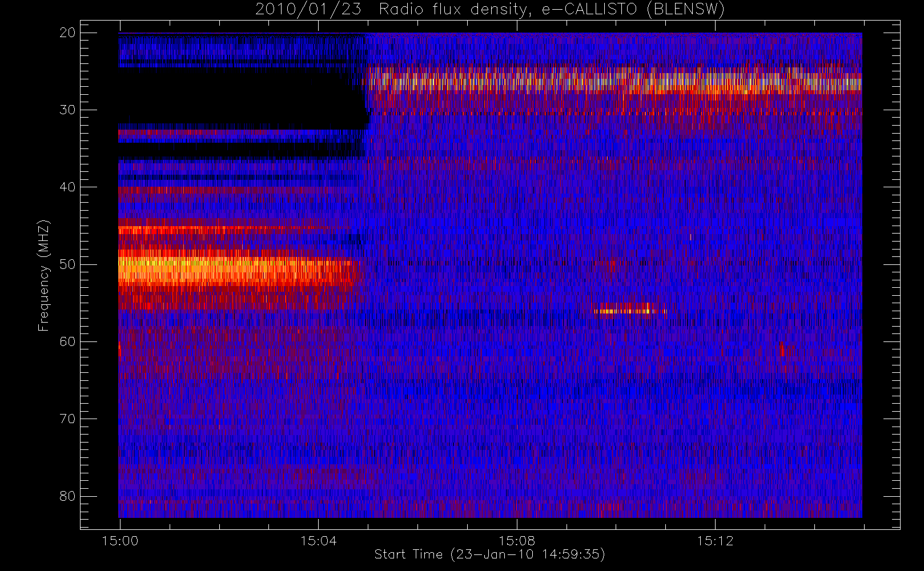
Task: Click the 15:08 time tick label
Action: point(517,541)
